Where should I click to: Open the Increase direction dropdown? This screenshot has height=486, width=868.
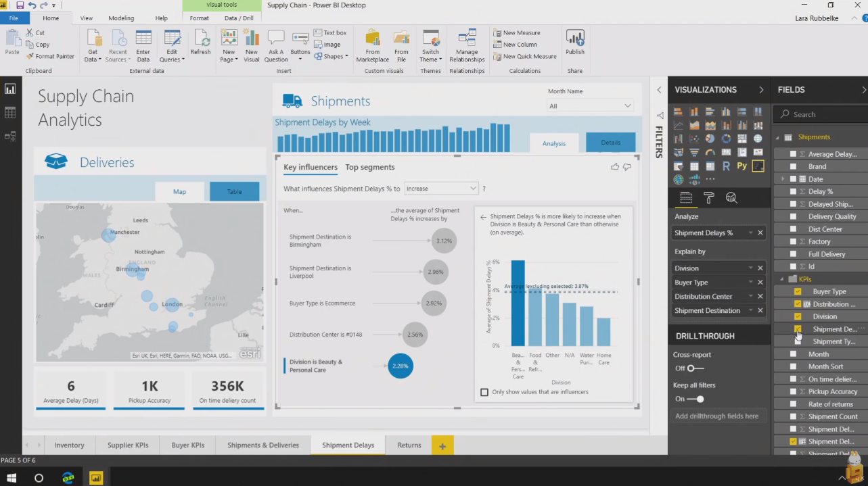pyautogui.click(x=441, y=189)
